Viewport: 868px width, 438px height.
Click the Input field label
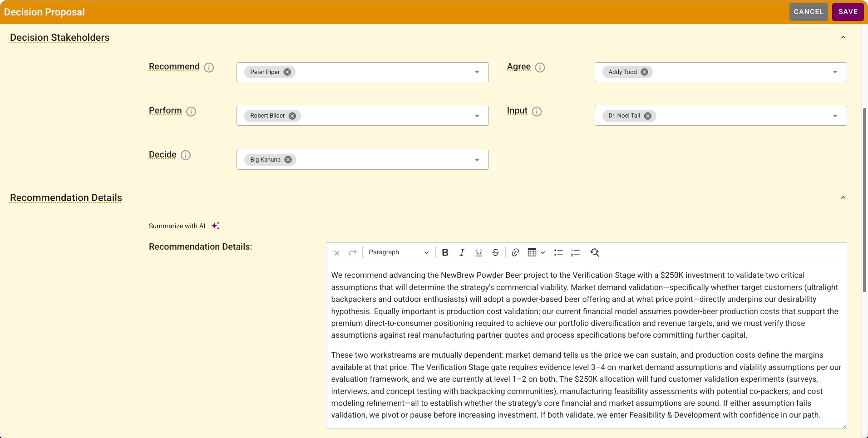pyautogui.click(x=517, y=111)
